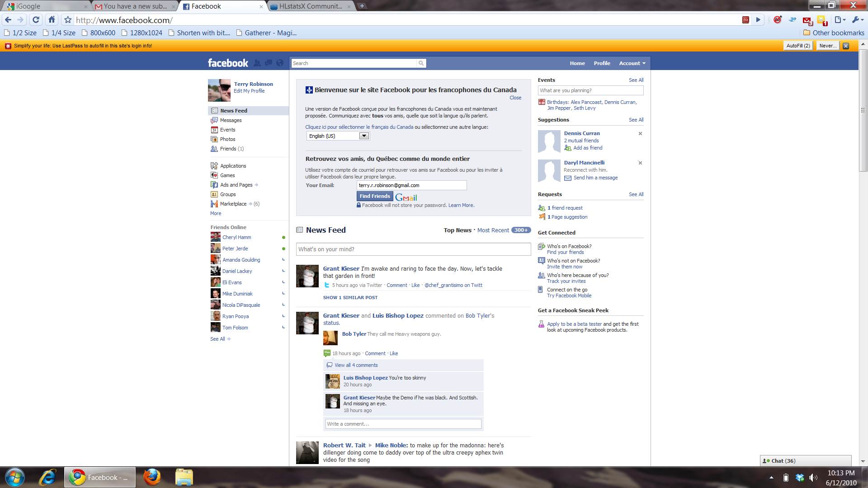Screen dimensions: 868x488
Task: Click the search magnifier icon in Facebook search box
Action: (x=421, y=63)
